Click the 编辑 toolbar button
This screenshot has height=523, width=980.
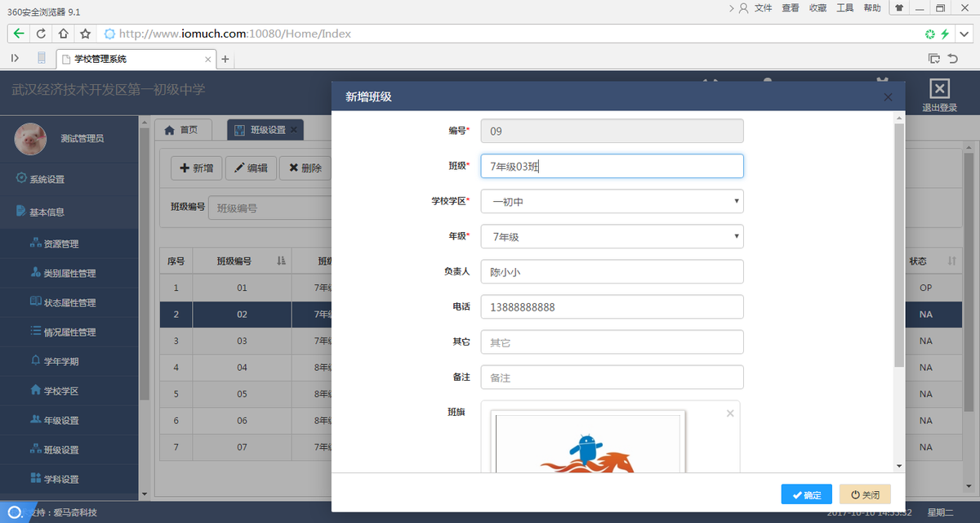(x=251, y=168)
